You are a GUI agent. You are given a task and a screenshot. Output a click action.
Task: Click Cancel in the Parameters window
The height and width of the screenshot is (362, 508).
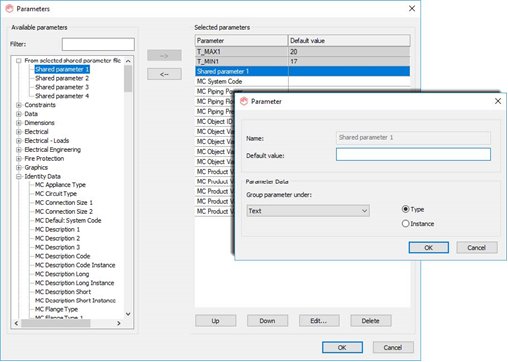click(x=393, y=348)
